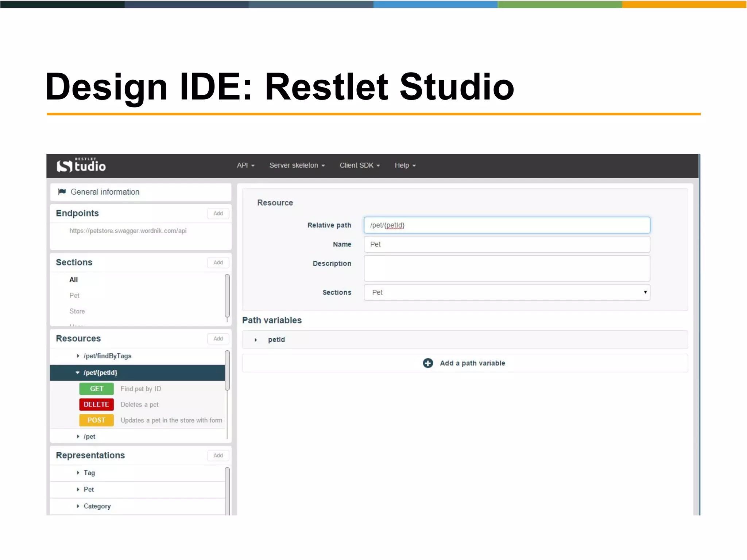Expand the petId path variable
Image resolution: width=747 pixels, height=560 pixels.
click(x=256, y=340)
